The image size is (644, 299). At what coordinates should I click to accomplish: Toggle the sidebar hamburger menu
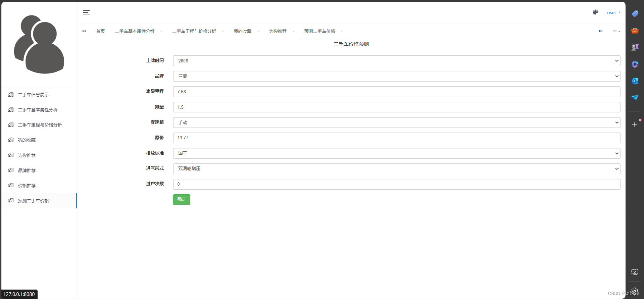tap(86, 12)
